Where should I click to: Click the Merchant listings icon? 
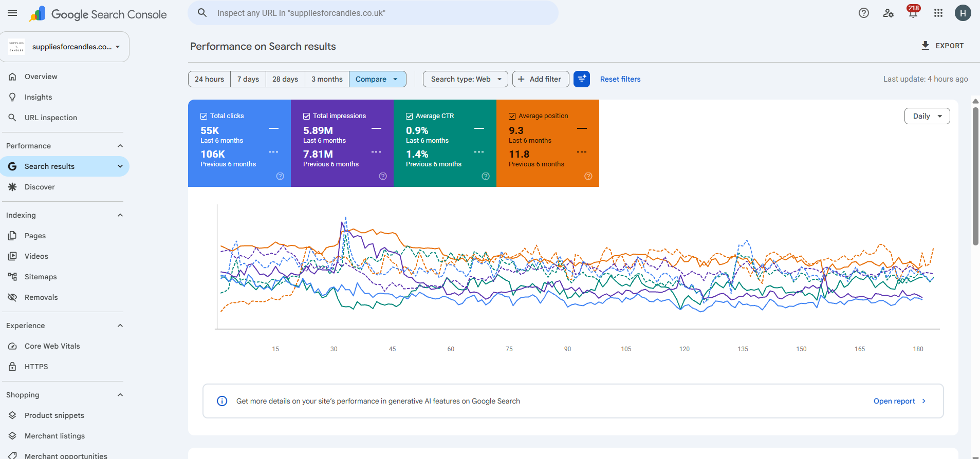tap(12, 436)
